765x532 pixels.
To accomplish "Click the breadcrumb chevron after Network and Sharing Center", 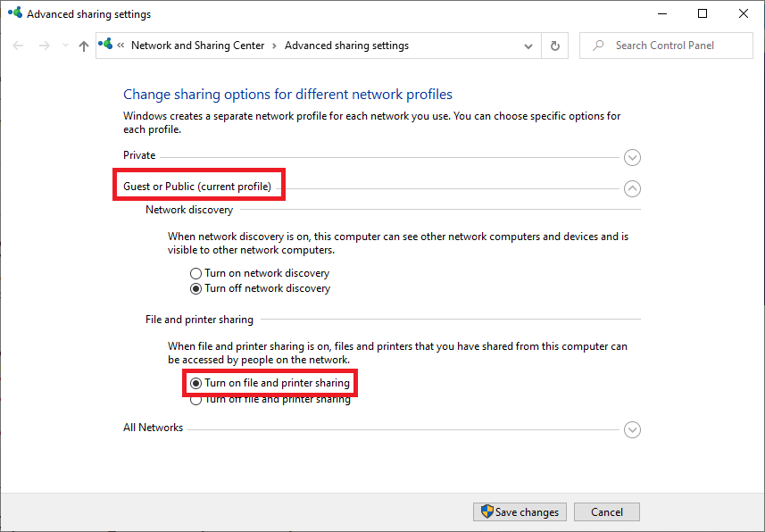I will click(x=274, y=46).
